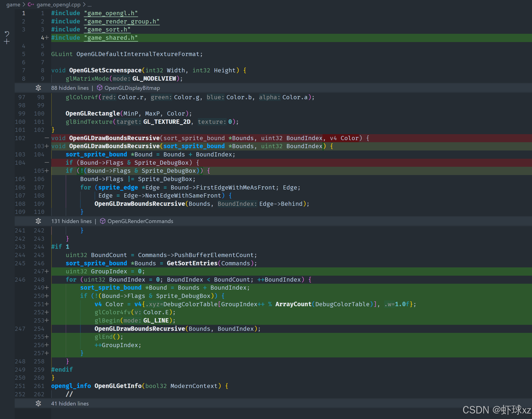Expand the 131 hidden lines region
This screenshot has width=532, height=419.
[x=71, y=221]
